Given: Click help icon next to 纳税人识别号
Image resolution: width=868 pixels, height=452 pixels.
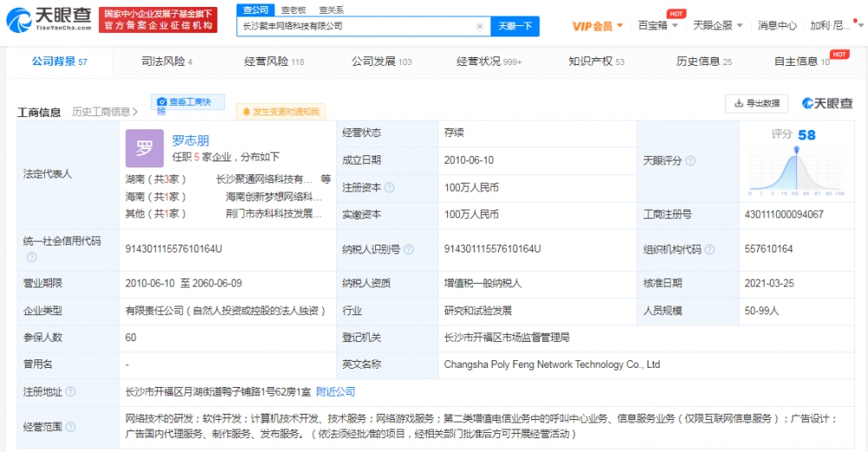Looking at the screenshot, I should [409, 250].
